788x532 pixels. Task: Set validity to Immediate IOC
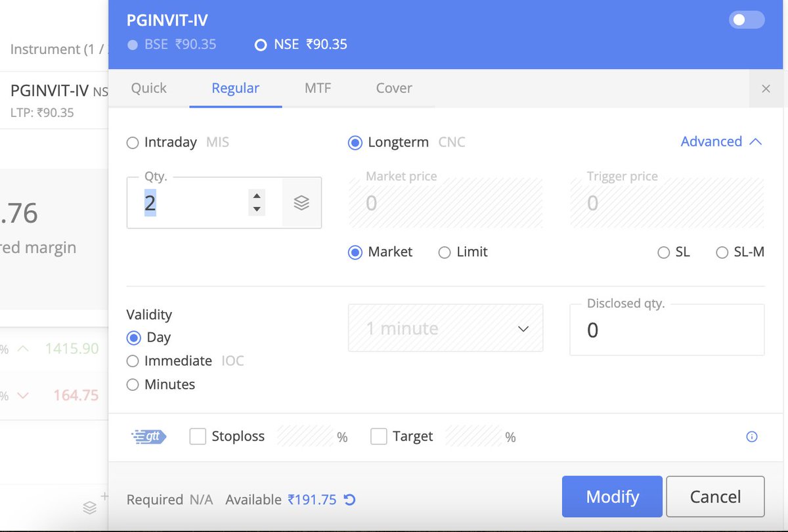coord(133,361)
